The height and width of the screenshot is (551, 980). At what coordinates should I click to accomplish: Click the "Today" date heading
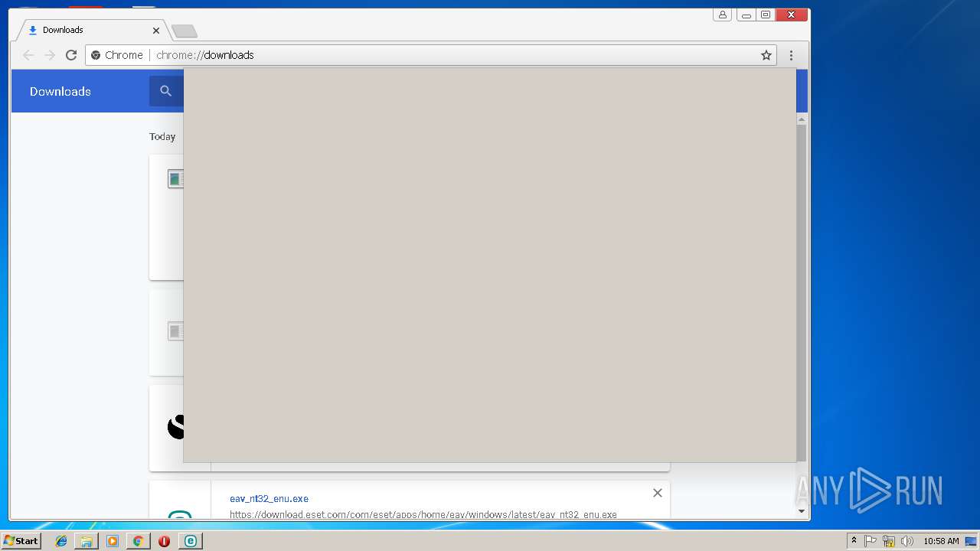162,137
